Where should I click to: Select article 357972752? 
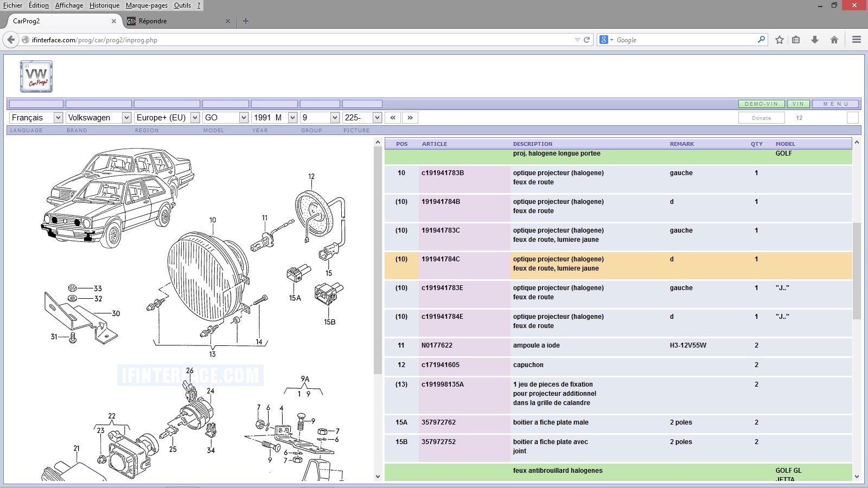click(x=438, y=442)
